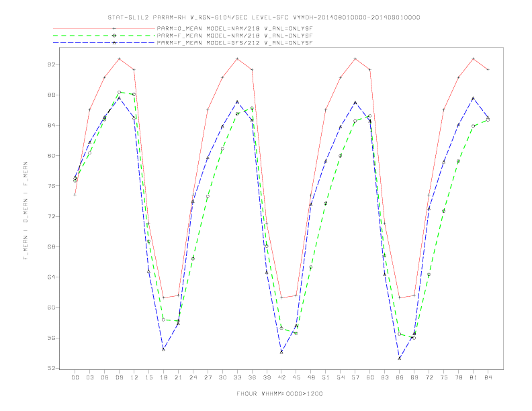The width and height of the screenshot is (532, 411).
Task: Click green NAM circle data point at hour 18
Action: pos(163,320)
